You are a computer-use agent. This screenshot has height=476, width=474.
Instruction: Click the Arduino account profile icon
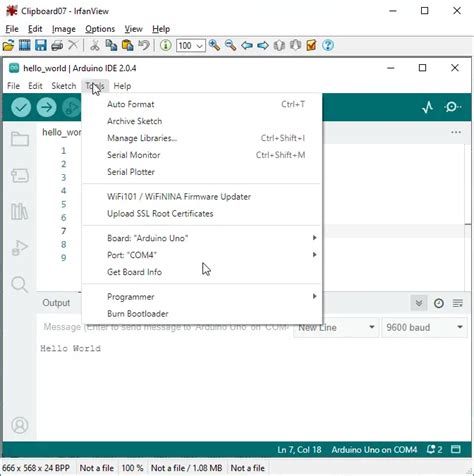point(20,425)
